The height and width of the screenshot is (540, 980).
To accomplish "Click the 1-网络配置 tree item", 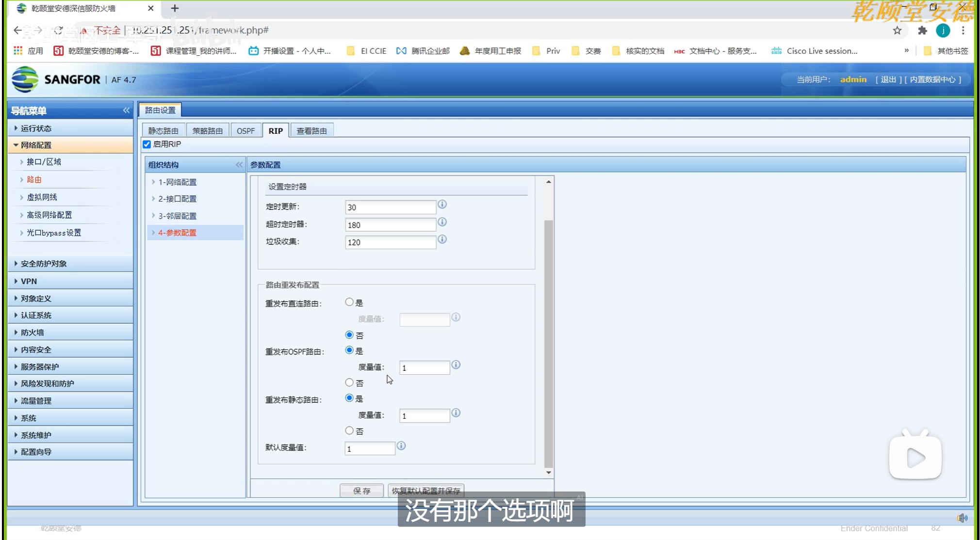I will tap(177, 182).
